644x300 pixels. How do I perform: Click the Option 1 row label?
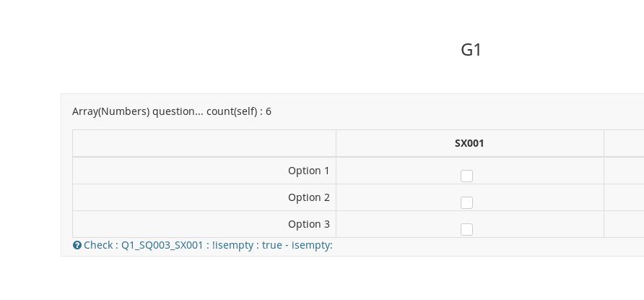click(308, 171)
